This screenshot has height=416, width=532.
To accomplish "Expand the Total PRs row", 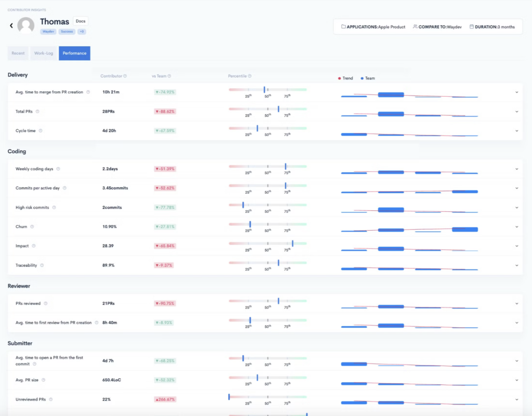I will click(x=516, y=111).
